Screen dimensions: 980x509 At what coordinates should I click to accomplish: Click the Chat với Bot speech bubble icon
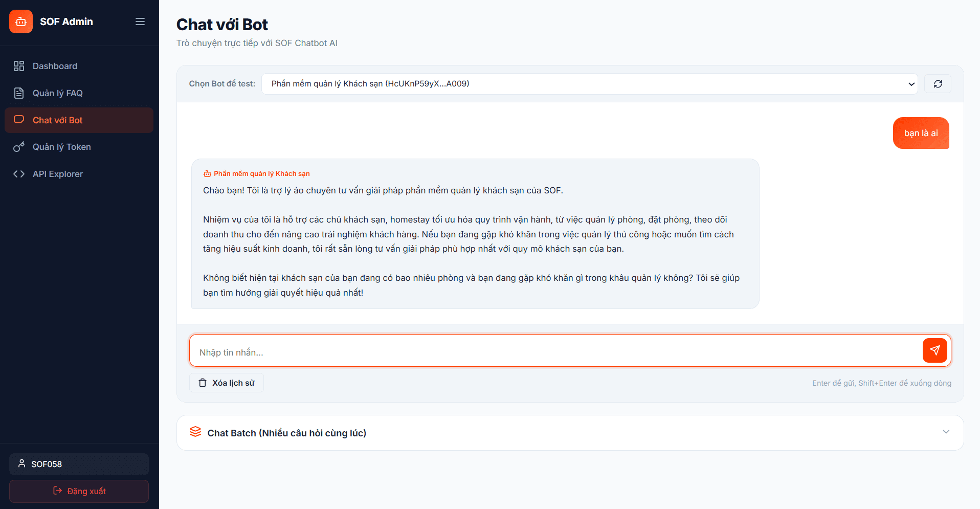[19, 120]
